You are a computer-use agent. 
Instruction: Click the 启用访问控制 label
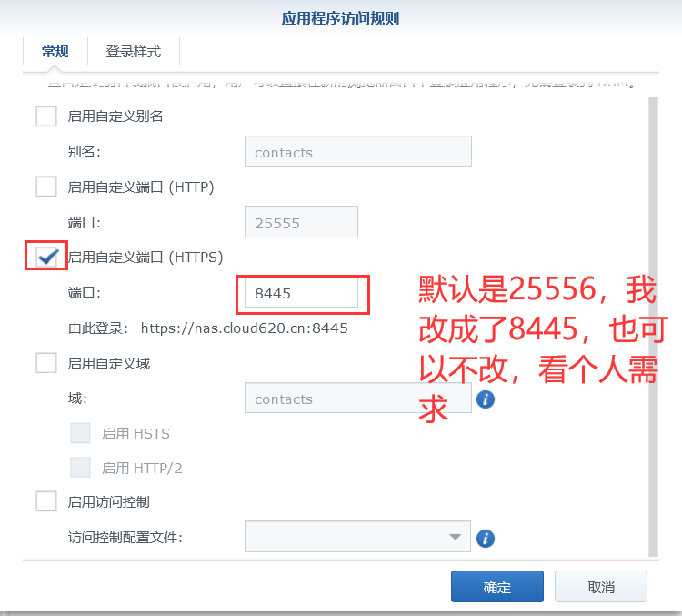[x=109, y=502]
